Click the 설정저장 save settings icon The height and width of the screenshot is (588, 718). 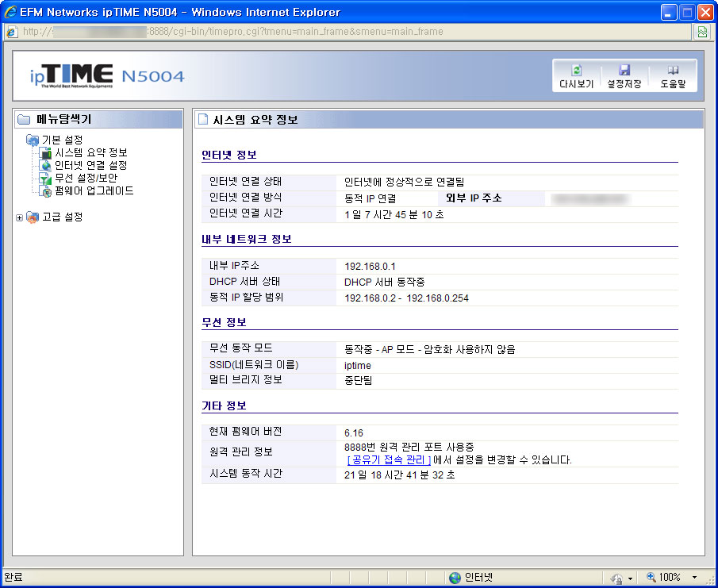pos(624,70)
